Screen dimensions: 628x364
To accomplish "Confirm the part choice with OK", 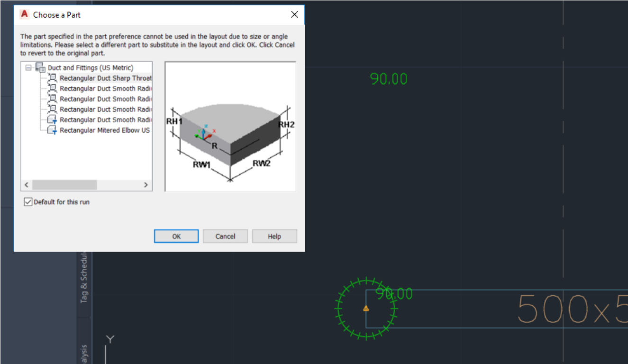I will pyautogui.click(x=176, y=236).
